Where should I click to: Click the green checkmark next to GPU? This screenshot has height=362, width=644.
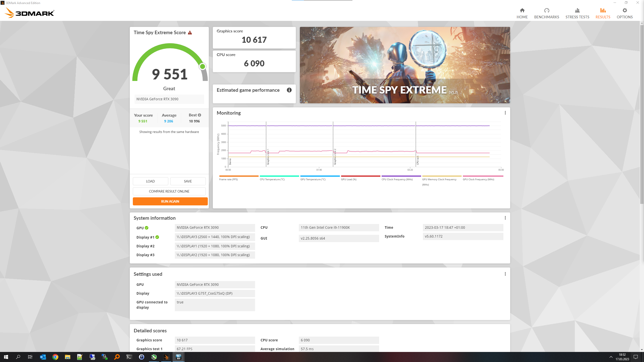coord(147,228)
